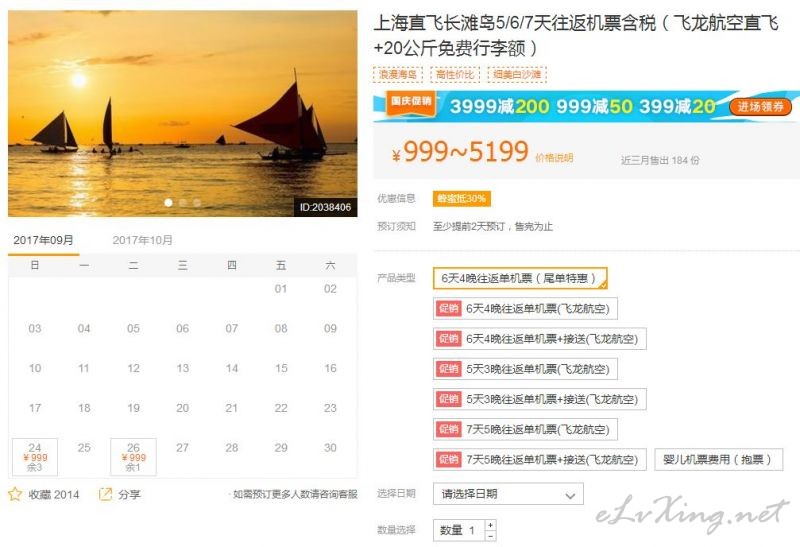Click the 蜂蜜抵30% discount badge
The image size is (800, 547).
[x=462, y=198]
